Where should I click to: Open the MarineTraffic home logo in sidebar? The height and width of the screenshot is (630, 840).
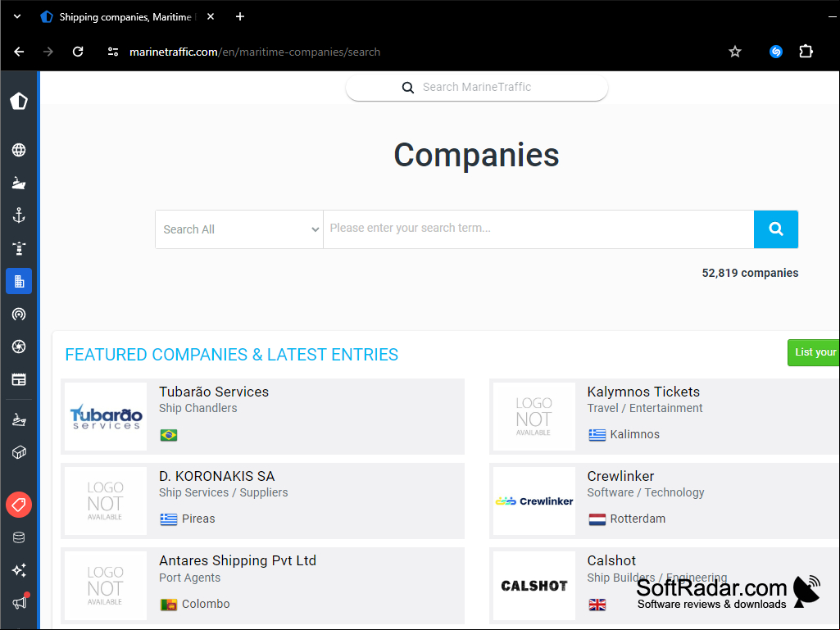click(x=19, y=101)
